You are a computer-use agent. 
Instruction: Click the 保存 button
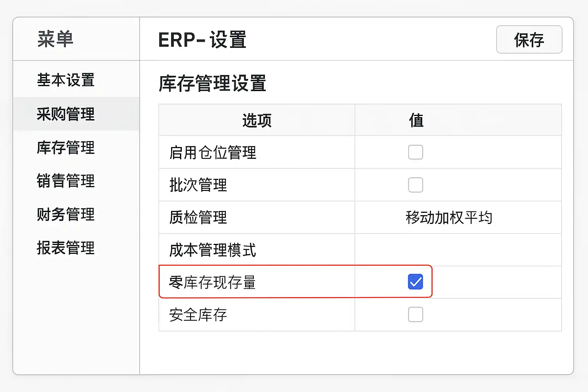point(529,40)
